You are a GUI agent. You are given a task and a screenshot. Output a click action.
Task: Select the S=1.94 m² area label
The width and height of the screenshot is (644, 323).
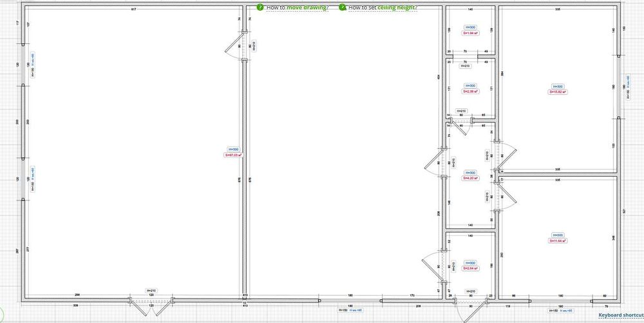pyautogui.click(x=470, y=33)
